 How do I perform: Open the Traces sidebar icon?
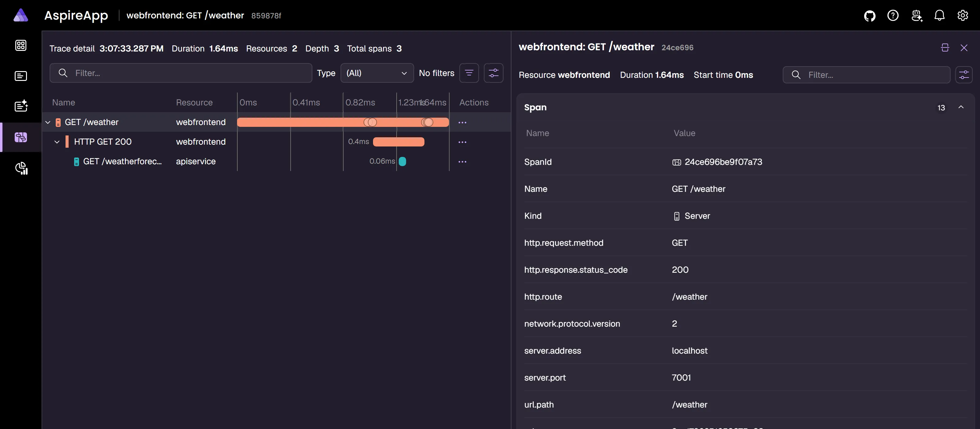point(21,137)
